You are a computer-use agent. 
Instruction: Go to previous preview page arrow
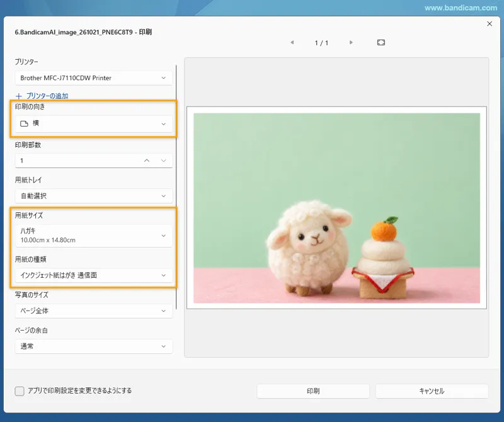pos(292,42)
